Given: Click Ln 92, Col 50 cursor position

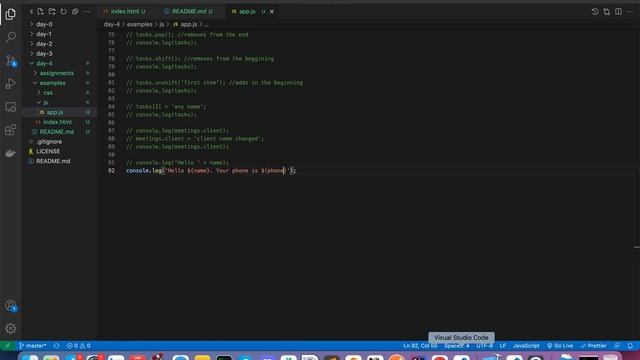Looking at the screenshot, I should (420, 346).
